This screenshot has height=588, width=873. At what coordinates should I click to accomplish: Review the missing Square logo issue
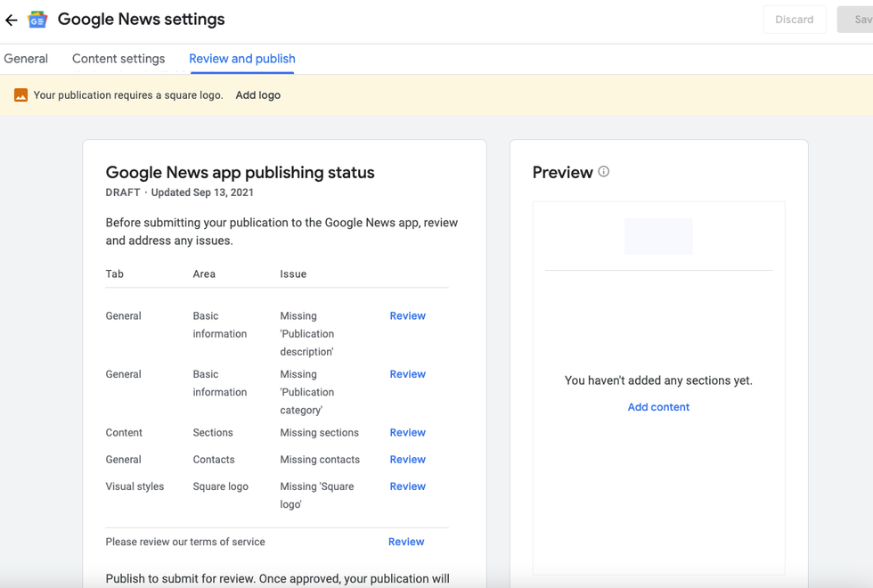click(407, 486)
